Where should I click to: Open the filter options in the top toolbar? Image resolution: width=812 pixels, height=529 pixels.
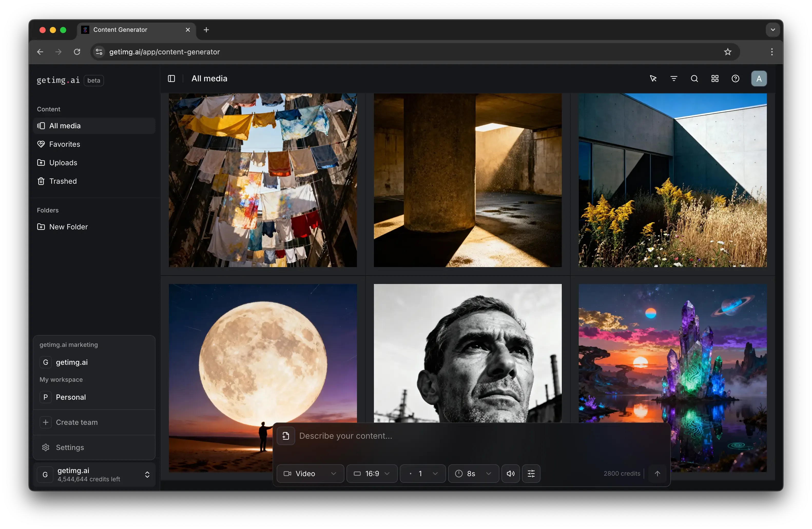(x=674, y=79)
